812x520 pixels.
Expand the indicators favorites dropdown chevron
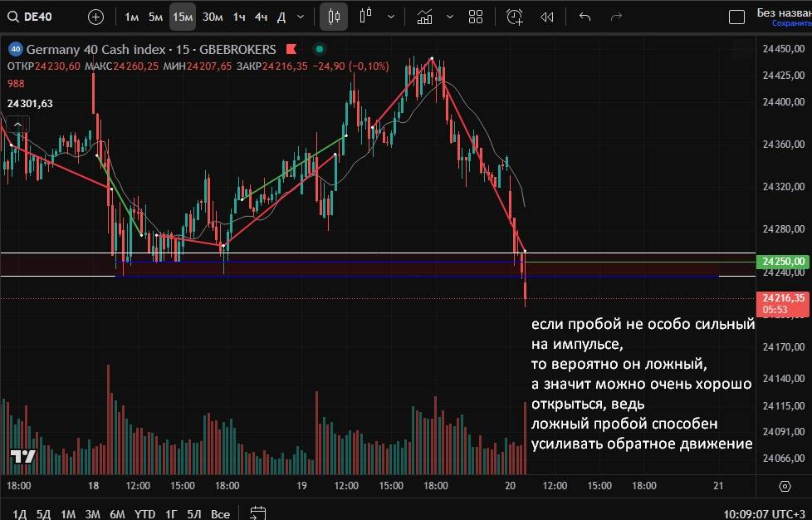coord(450,17)
